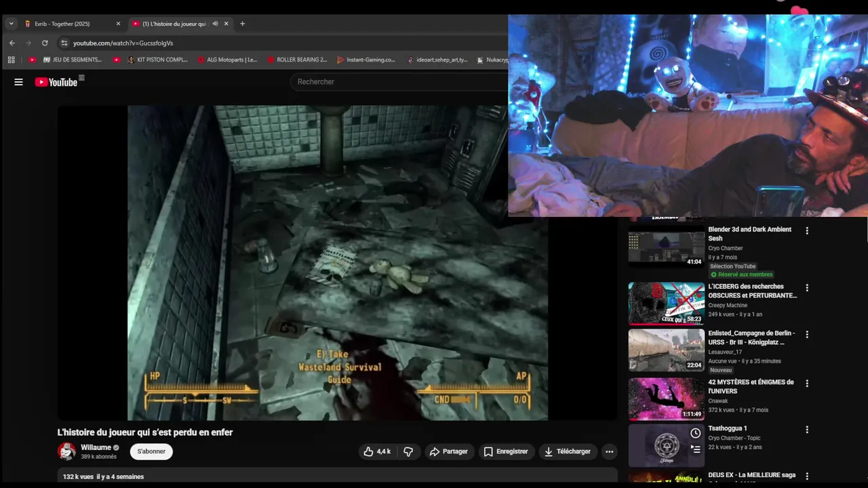Open the first red YouTube bookmark icon
The width and height of the screenshot is (868, 488).
(x=32, y=60)
